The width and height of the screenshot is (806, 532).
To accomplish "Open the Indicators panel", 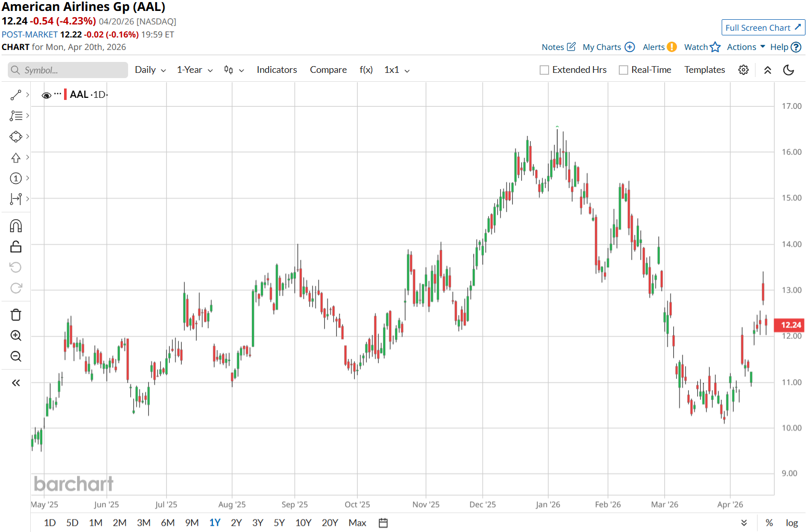I will tap(277, 70).
